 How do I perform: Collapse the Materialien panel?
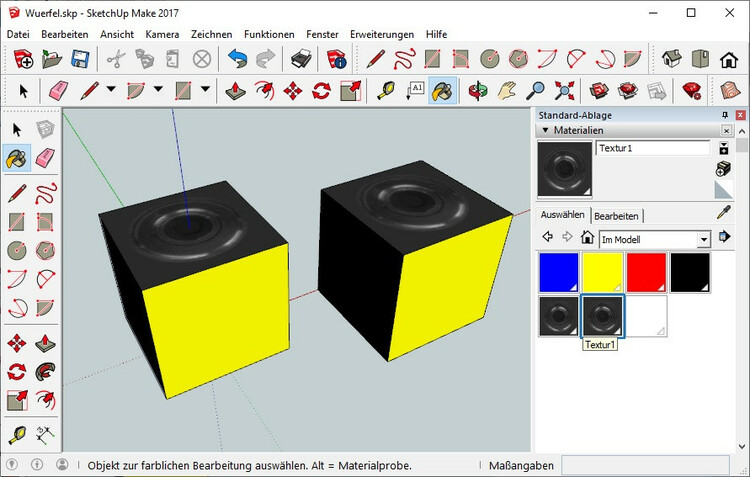tap(545, 130)
